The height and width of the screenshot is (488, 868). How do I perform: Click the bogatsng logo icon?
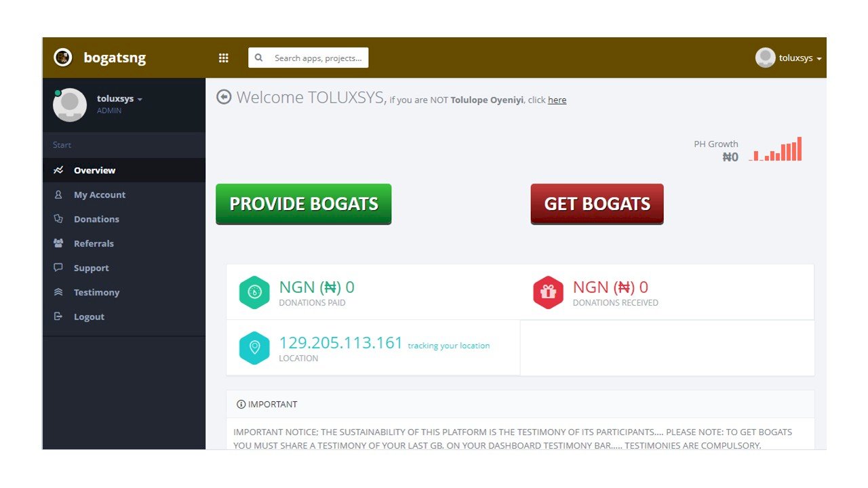(63, 58)
